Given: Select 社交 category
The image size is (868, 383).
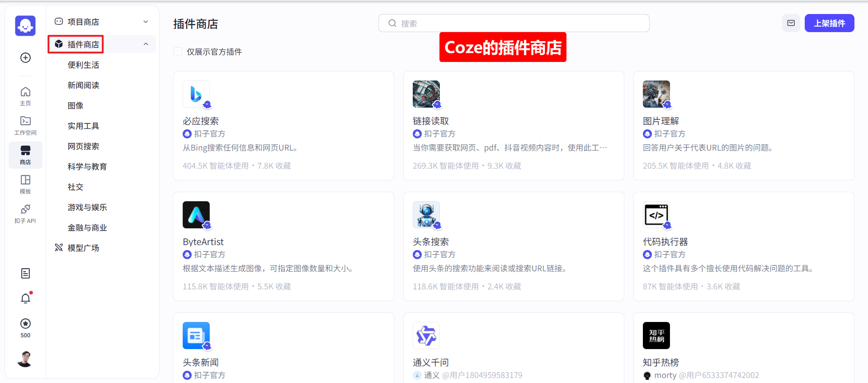Looking at the screenshot, I should pos(75,187).
